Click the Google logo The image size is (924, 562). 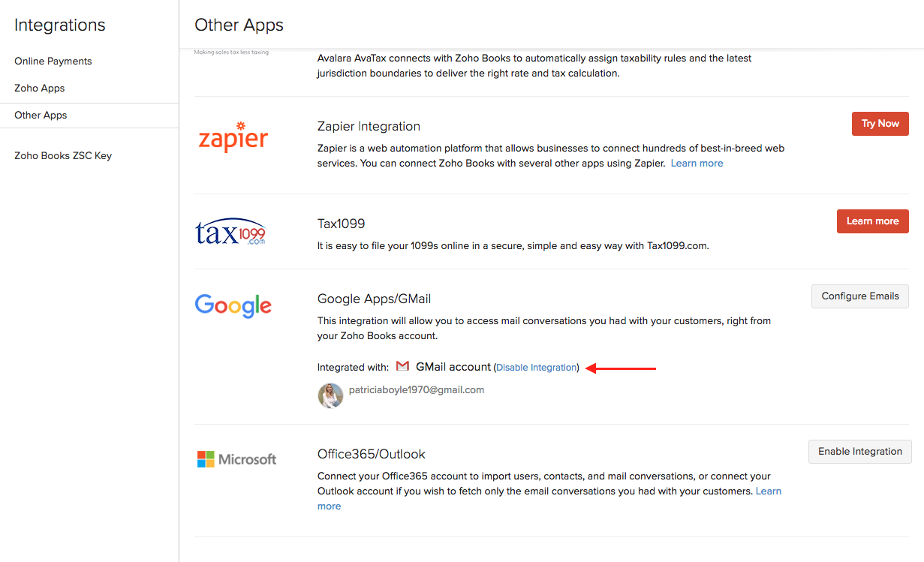click(233, 305)
